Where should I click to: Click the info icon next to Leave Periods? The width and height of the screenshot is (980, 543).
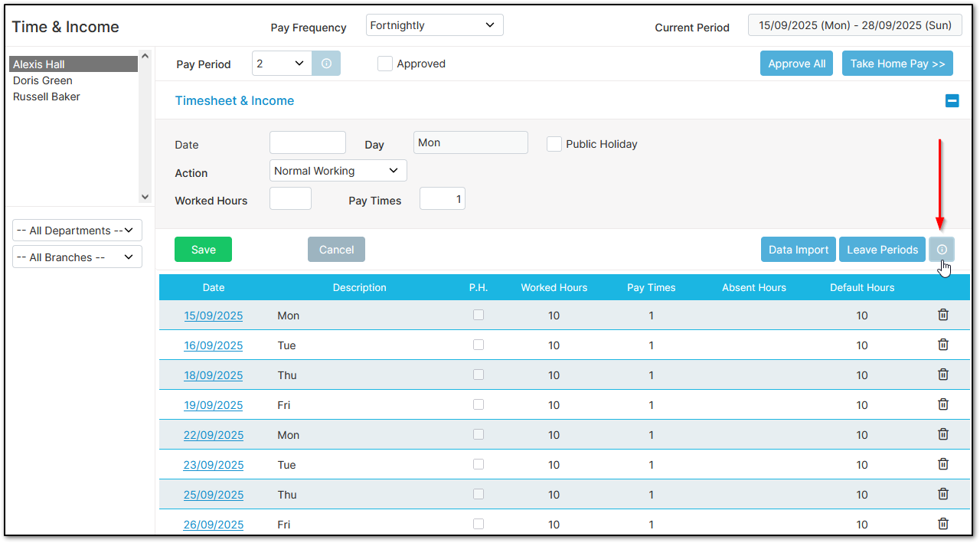pos(942,250)
